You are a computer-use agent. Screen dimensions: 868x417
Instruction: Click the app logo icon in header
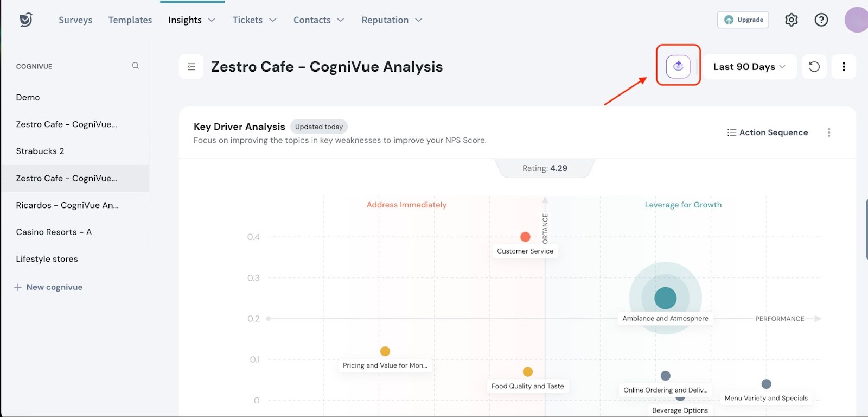tap(25, 20)
